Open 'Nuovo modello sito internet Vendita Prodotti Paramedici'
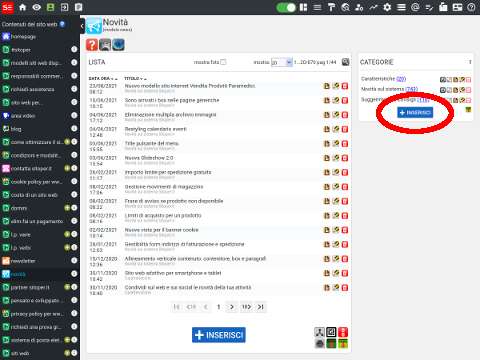The height and width of the screenshot is (360, 480). click(x=190, y=86)
